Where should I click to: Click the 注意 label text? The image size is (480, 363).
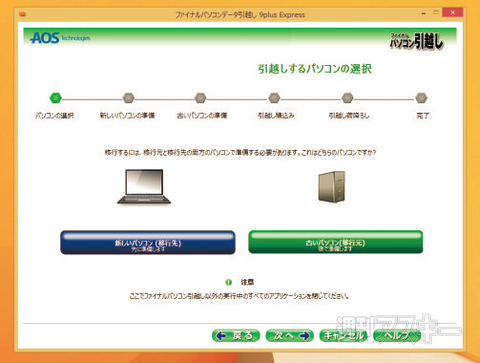point(247,282)
